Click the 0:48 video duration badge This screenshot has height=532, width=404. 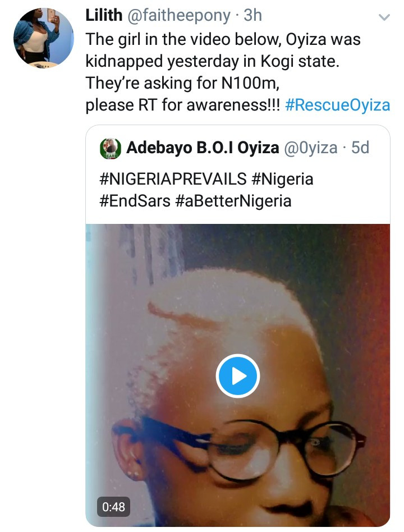pyautogui.click(x=114, y=507)
